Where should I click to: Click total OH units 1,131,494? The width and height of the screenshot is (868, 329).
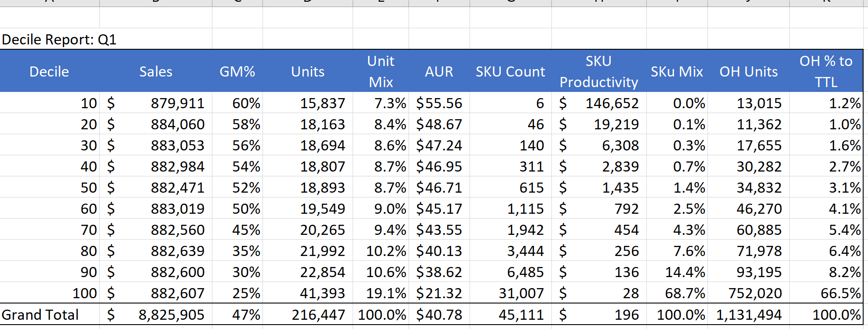pos(749,314)
